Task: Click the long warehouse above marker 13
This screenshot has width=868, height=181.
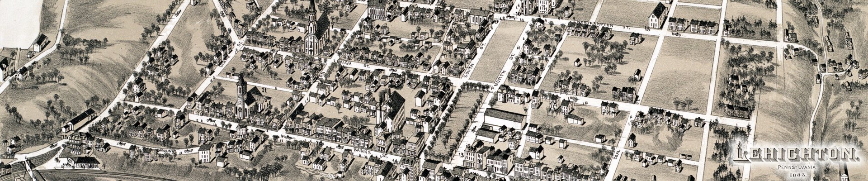Action: [x=505, y=119]
